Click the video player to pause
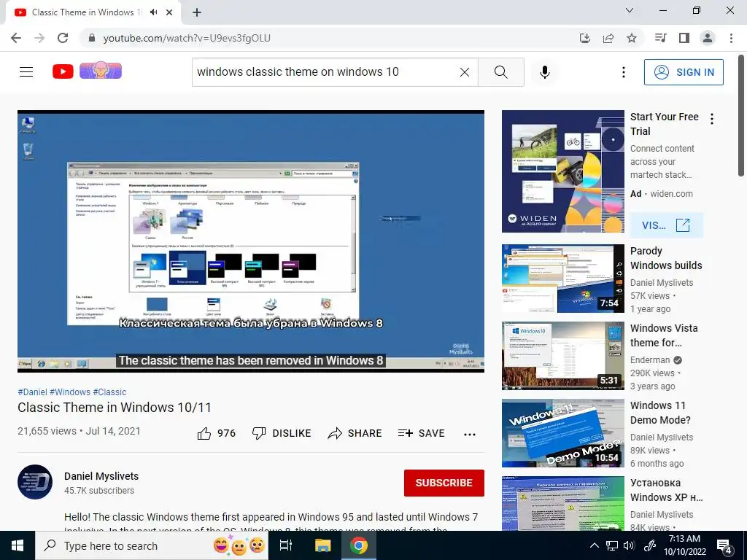 [x=251, y=241]
